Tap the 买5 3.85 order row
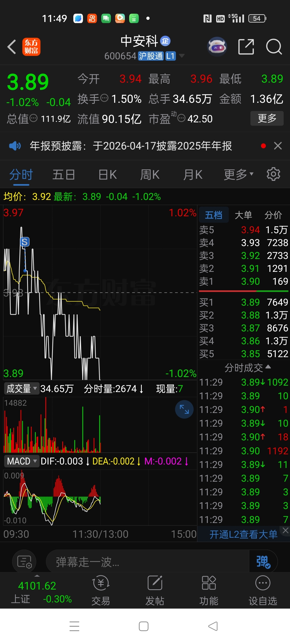Viewport: 290px width, 644px height. [244, 354]
